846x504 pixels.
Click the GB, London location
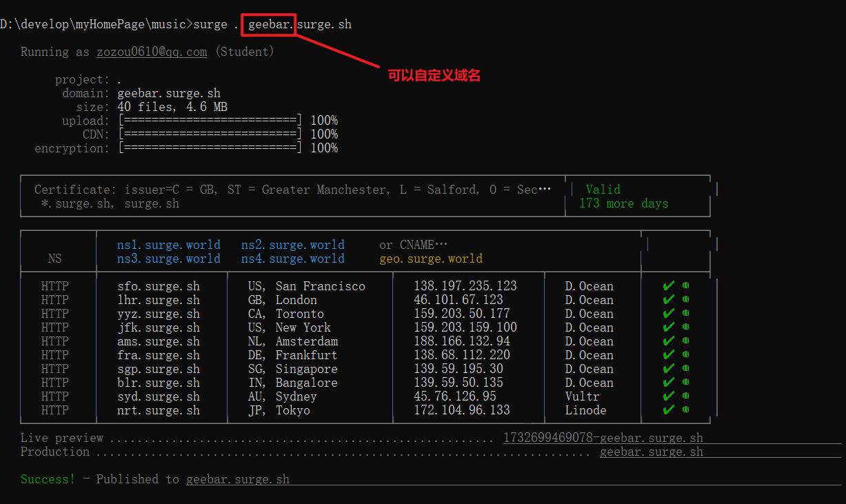pyautogui.click(x=283, y=300)
